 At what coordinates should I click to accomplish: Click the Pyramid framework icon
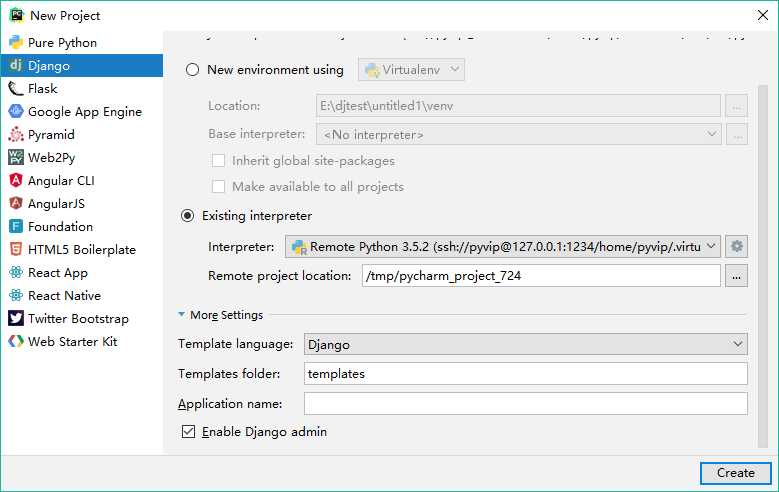[x=16, y=135]
